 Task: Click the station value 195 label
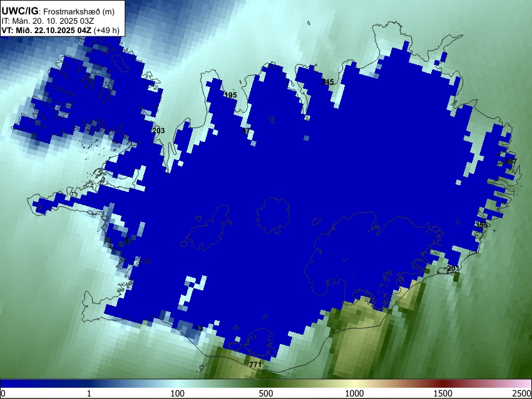tap(231, 95)
